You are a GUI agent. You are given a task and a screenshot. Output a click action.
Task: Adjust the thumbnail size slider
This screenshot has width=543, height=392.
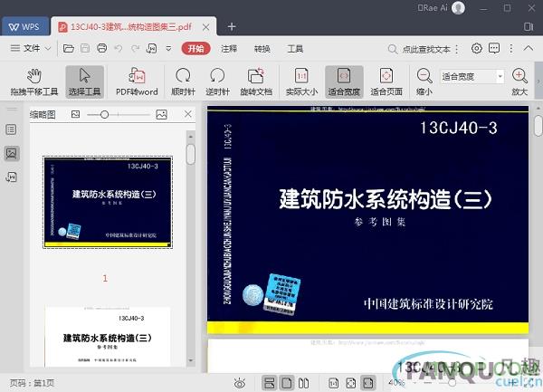105,114
